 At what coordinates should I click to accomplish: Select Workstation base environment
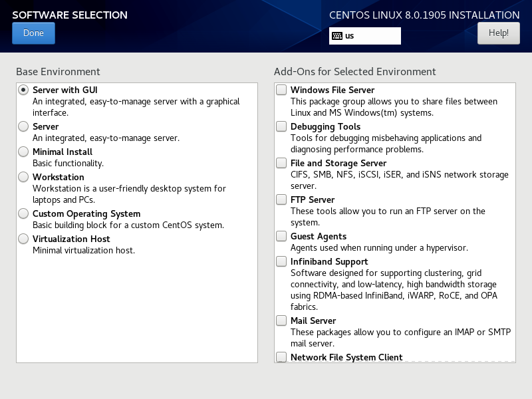tap(23, 177)
